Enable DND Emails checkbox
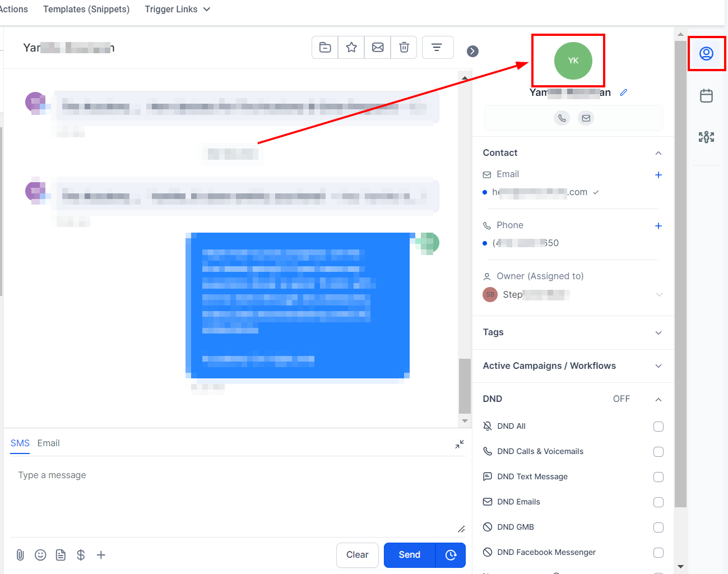This screenshot has width=728, height=574. 659,502
